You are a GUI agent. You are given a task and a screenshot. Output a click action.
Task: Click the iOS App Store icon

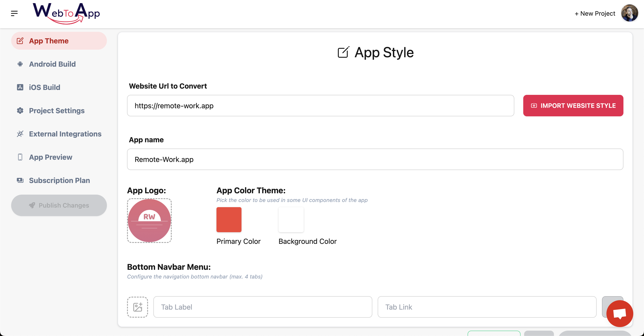[x=20, y=87]
